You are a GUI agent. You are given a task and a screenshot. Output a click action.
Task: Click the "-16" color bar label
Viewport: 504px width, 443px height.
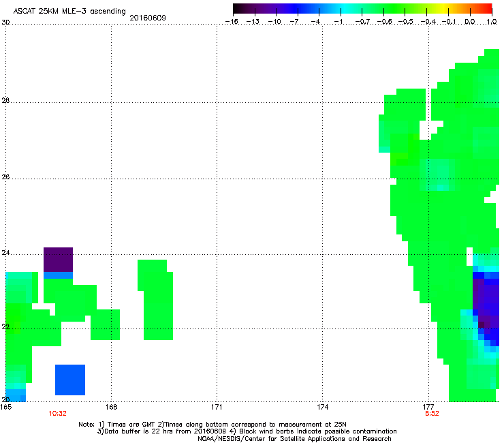tap(232, 22)
